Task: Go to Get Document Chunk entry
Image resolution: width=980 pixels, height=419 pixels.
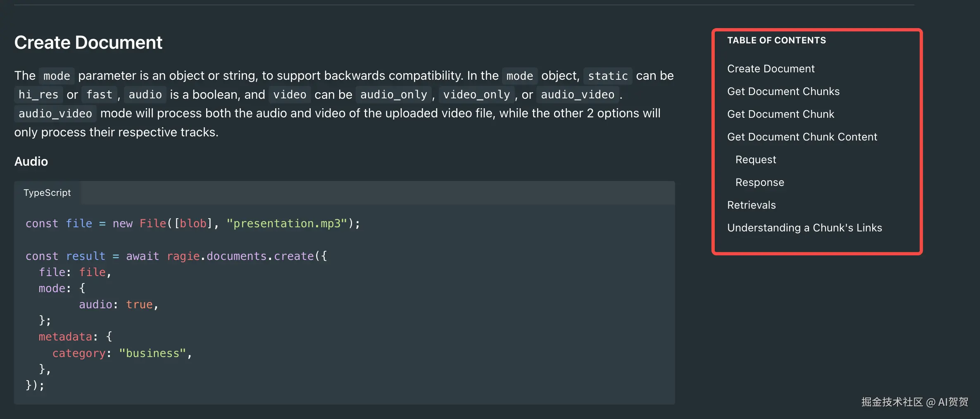Action: point(780,114)
